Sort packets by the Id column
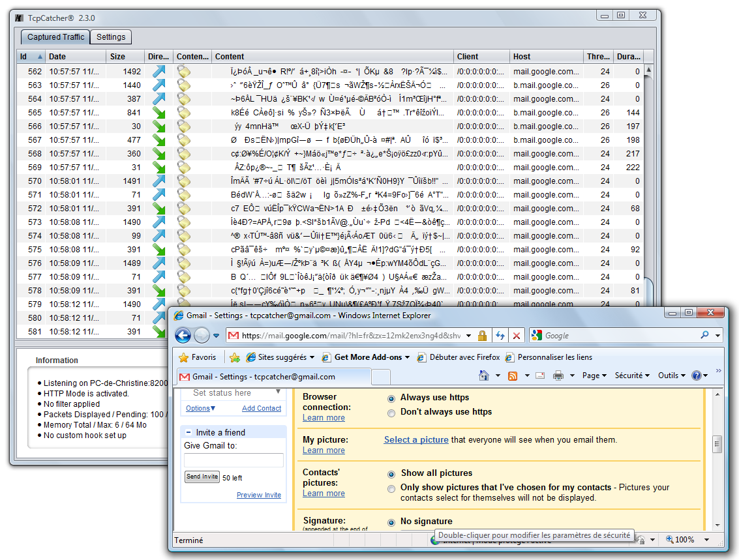The width and height of the screenshot is (739, 560). 31,57
